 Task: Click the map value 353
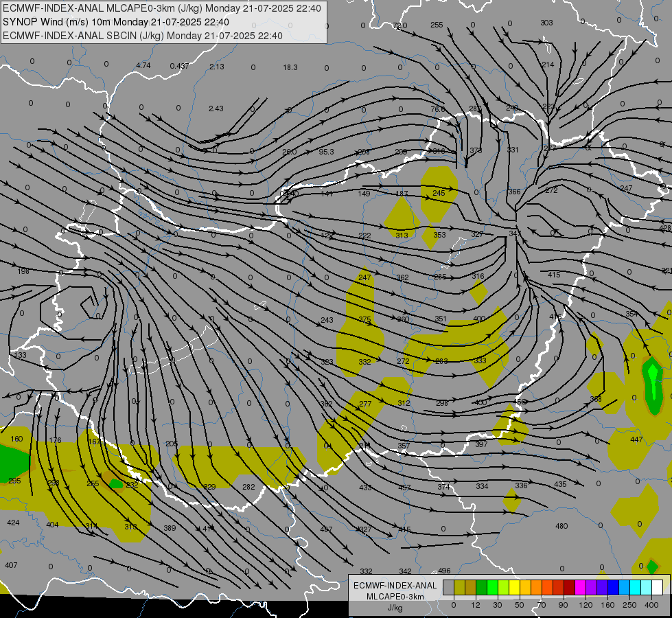[439, 235]
